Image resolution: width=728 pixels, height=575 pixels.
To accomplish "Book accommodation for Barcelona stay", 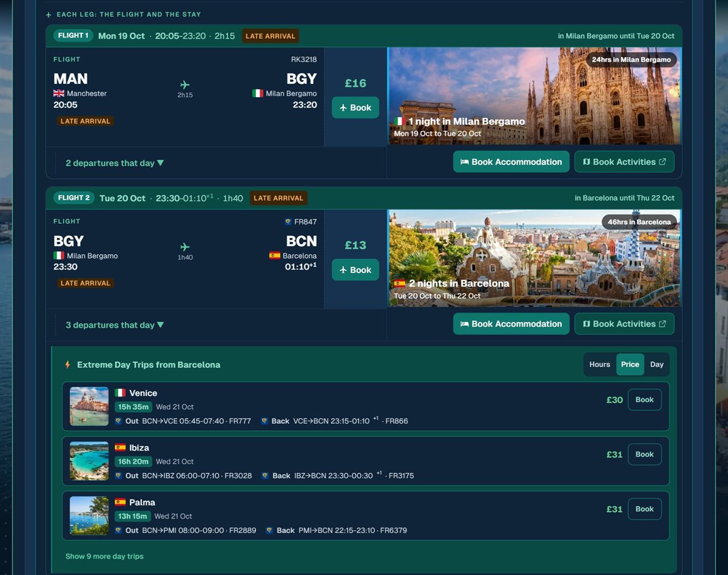I will [511, 324].
